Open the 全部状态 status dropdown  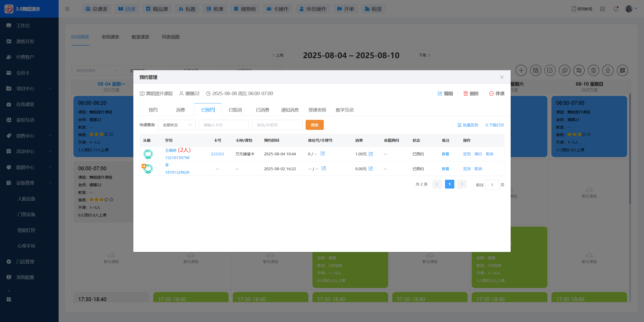(x=177, y=125)
